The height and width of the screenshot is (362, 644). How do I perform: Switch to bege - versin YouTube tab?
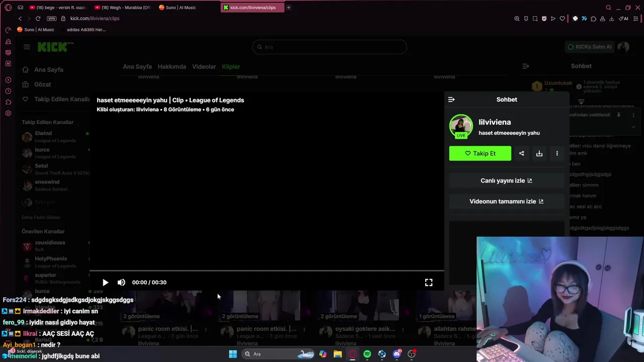coord(57,8)
